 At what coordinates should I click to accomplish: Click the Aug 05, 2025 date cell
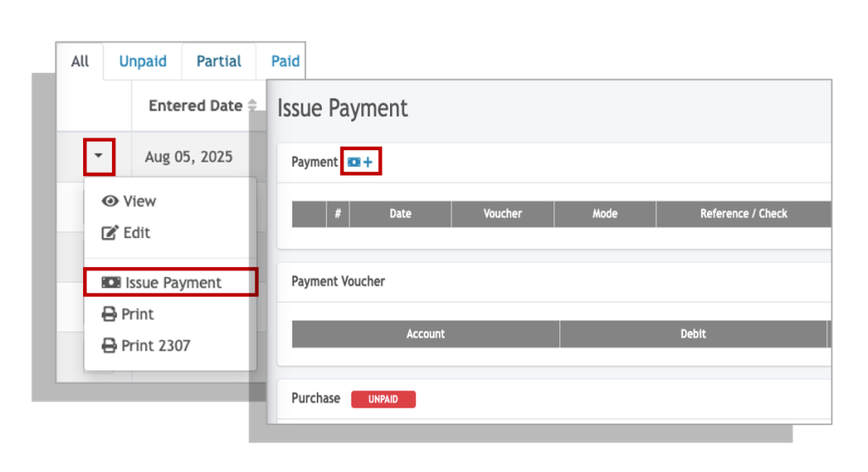(x=188, y=157)
